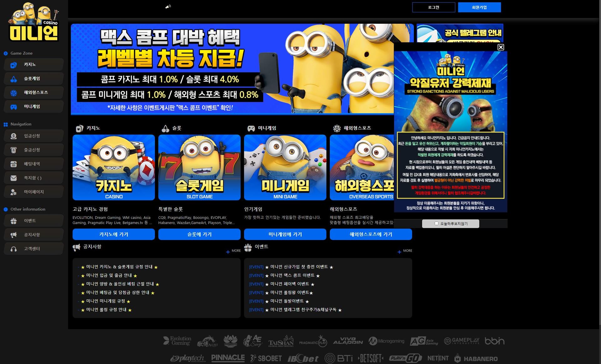Click the 마이페이지 user icon
The image size is (601, 364).
[13, 192]
